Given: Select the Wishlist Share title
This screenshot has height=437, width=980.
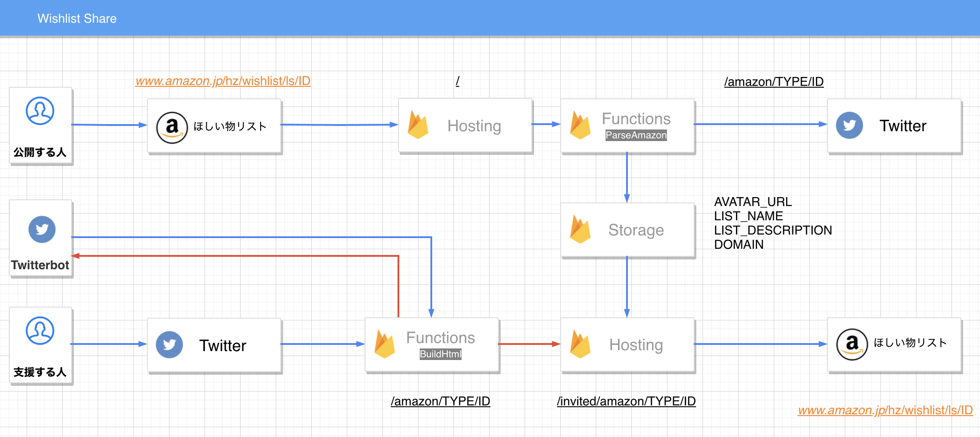Looking at the screenshot, I should (x=77, y=18).
